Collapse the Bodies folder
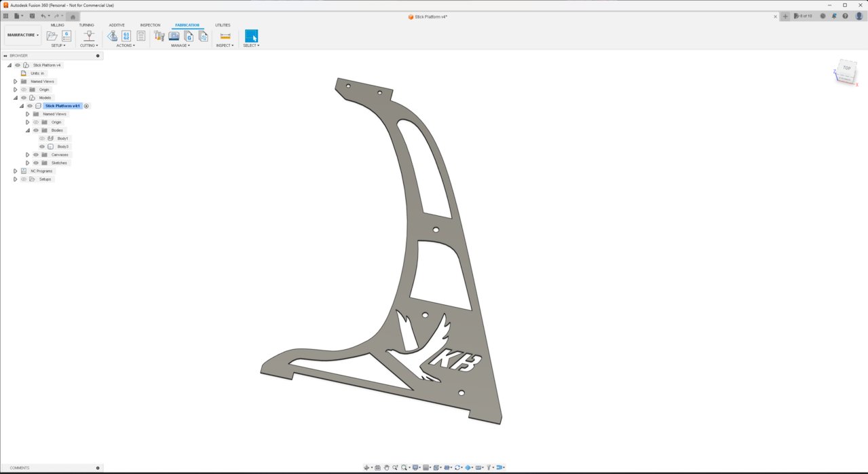 coord(28,130)
